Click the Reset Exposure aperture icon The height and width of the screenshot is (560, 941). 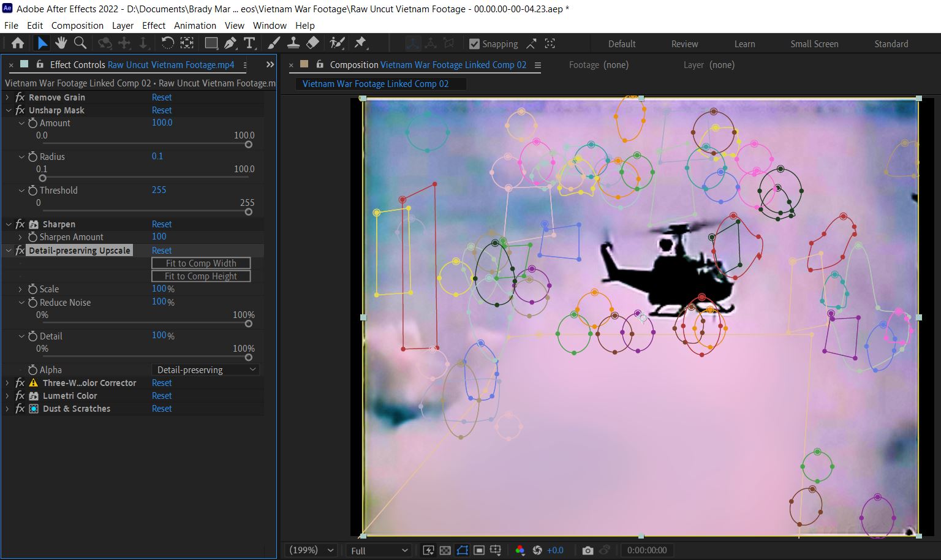pos(537,550)
